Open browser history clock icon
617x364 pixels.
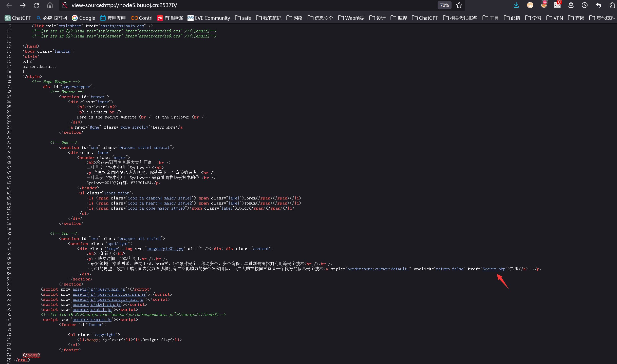pos(585,5)
